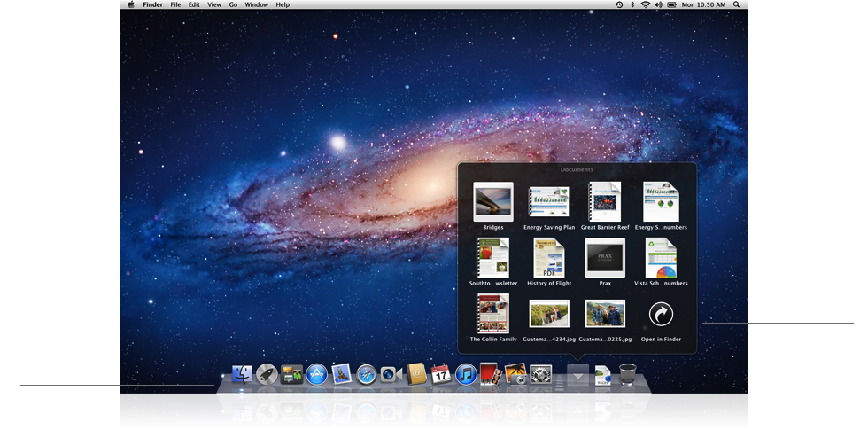The image size is (868, 430).
Task: Open Spotlight search magnifying glass
Action: pyautogui.click(x=737, y=4)
